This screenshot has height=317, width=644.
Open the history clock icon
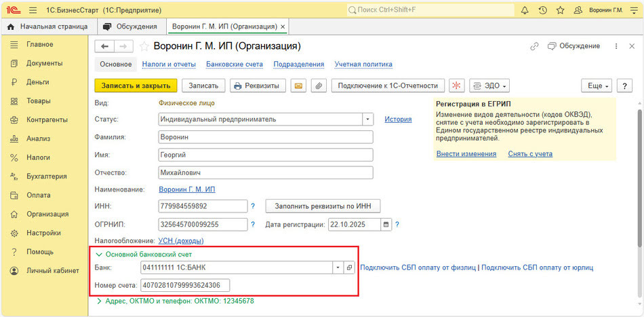(x=542, y=10)
